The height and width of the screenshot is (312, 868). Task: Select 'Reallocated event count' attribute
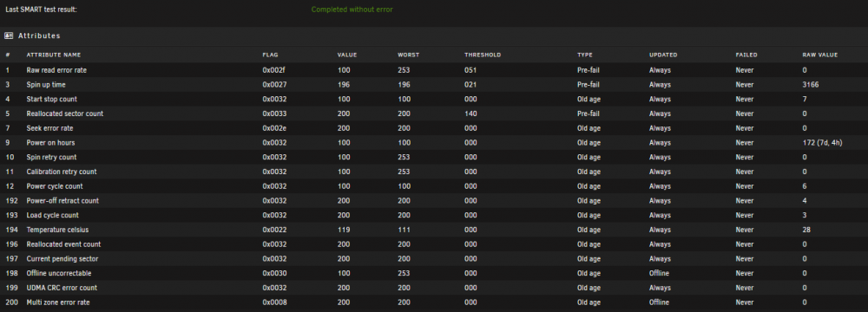tap(63, 244)
